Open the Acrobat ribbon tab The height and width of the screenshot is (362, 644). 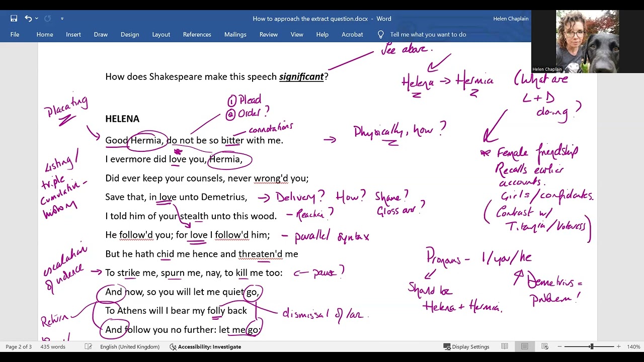coord(352,34)
